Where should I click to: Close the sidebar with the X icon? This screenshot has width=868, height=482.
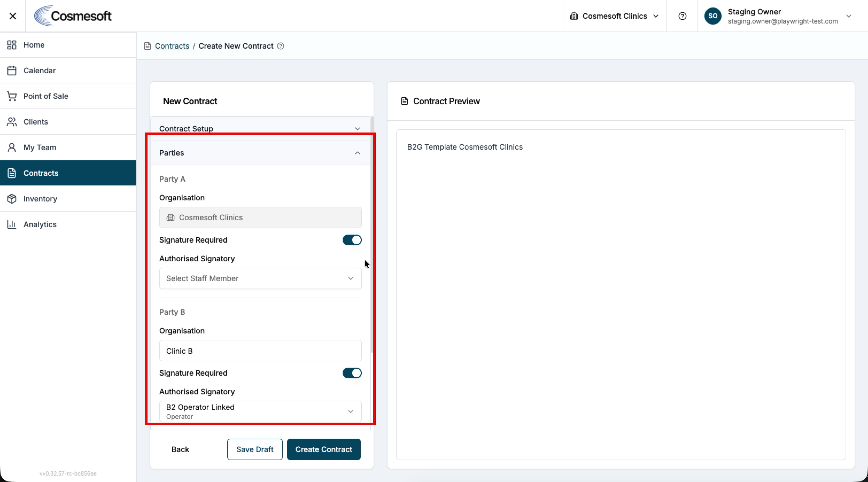tap(13, 16)
